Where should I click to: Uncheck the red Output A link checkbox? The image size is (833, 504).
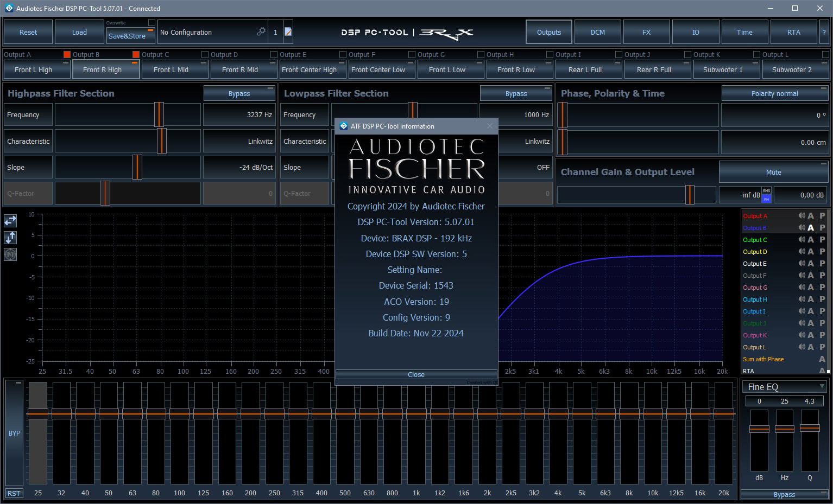point(67,54)
